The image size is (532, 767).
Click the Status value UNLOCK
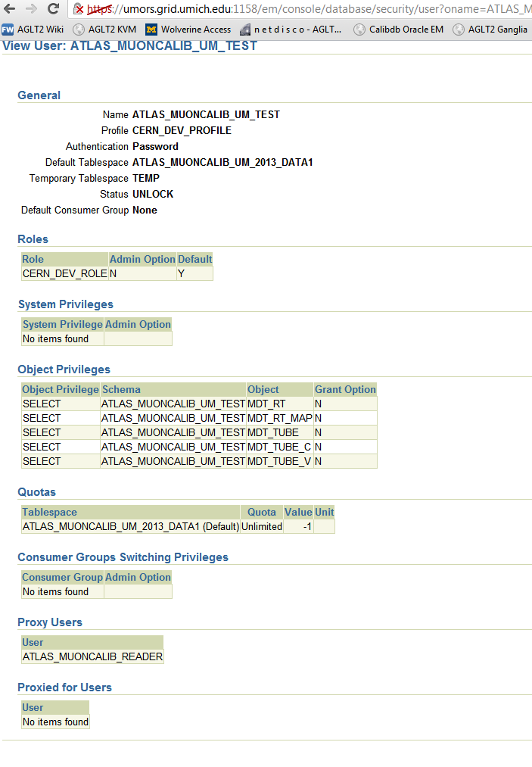pyautogui.click(x=153, y=194)
